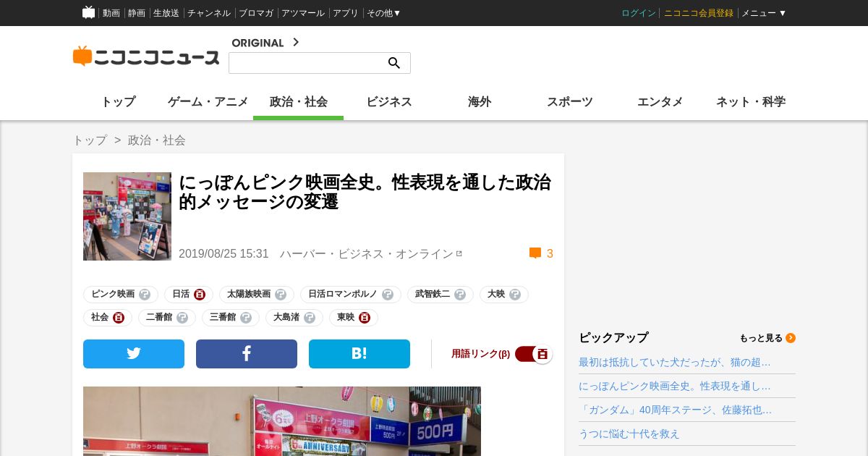Open 静画 in the top bar
868x456 pixels.
[x=137, y=13]
